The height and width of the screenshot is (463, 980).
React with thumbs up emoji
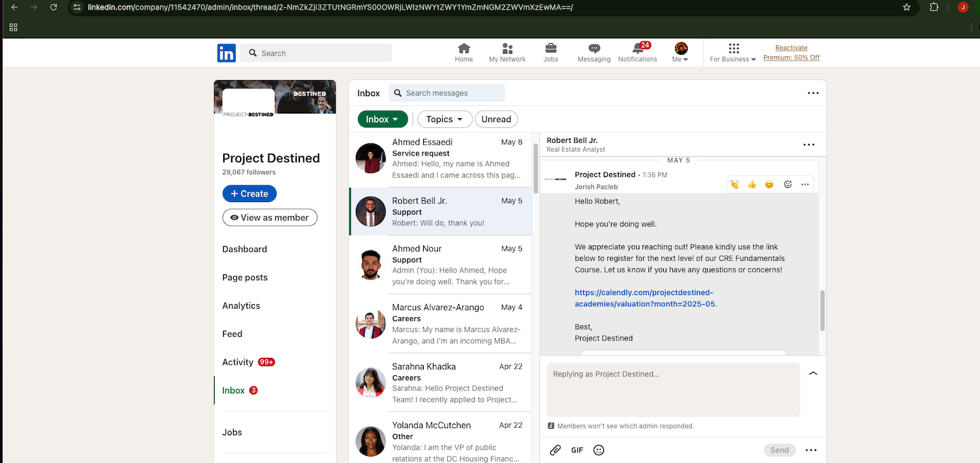pos(752,184)
